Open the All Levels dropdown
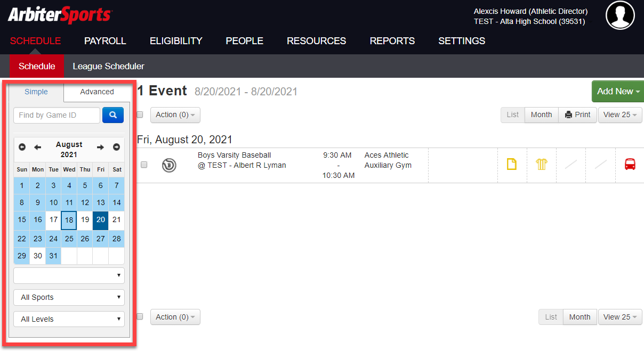This screenshot has width=644, height=351. pyautogui.click(x=69, y=319)
